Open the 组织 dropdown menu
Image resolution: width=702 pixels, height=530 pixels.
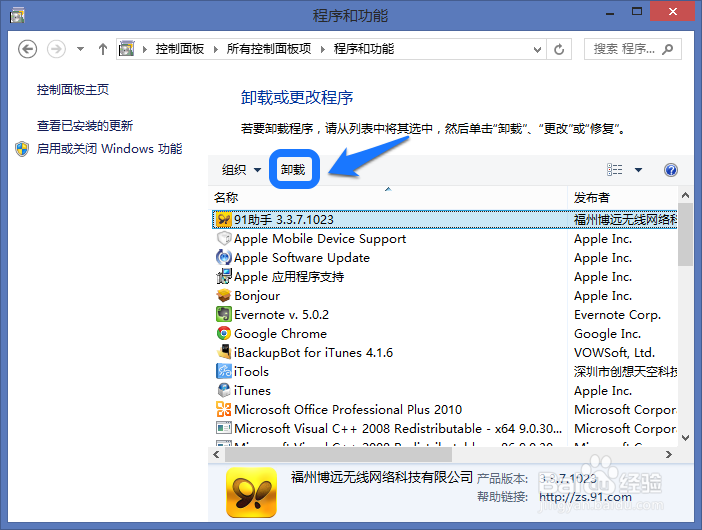pyautogui.click(x=241, y=170)
